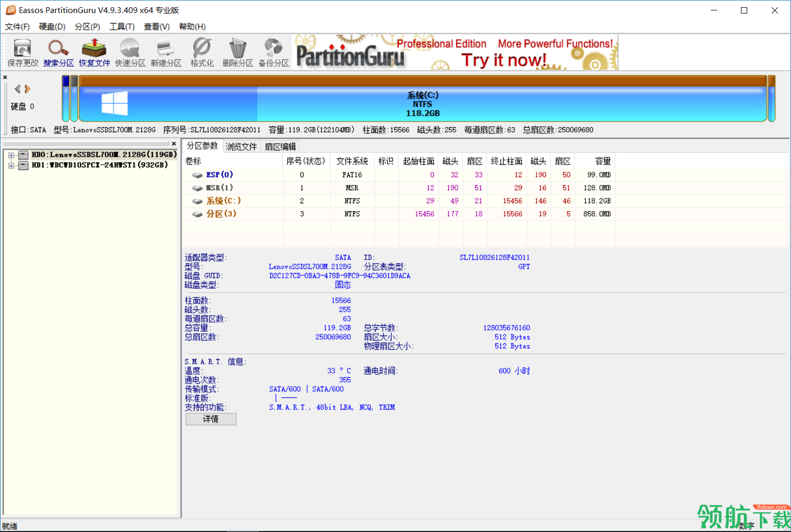The image size is (791, 532).
Task: Click the 标识 column header
Action: (x=386, y=162)
